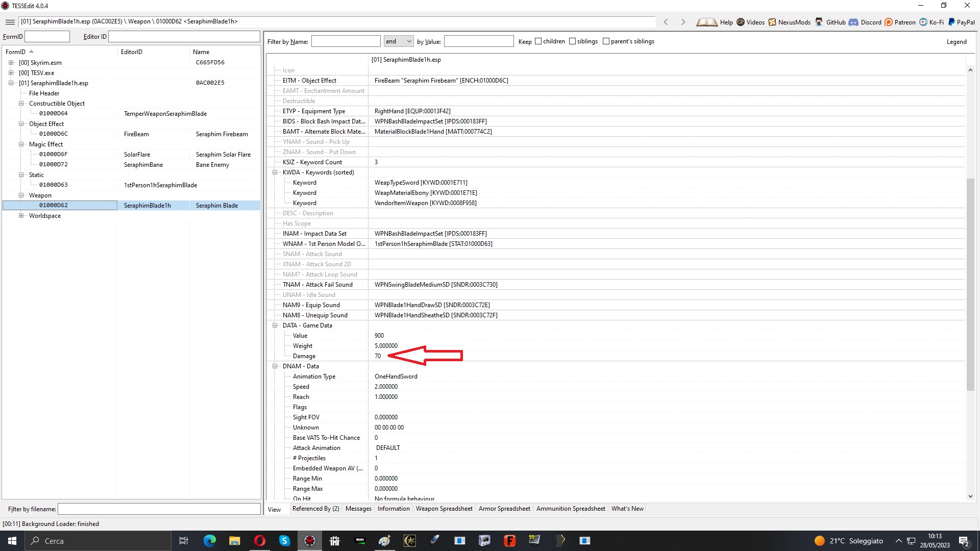This screenshot has height=551, width=980.
Task: Switch to the View tab
Action: point(275,509)
